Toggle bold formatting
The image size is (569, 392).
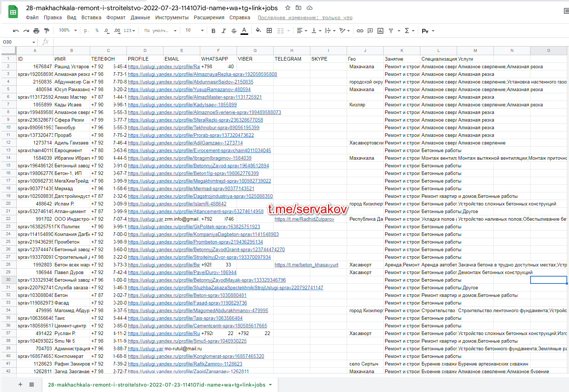tap(213, 31)
